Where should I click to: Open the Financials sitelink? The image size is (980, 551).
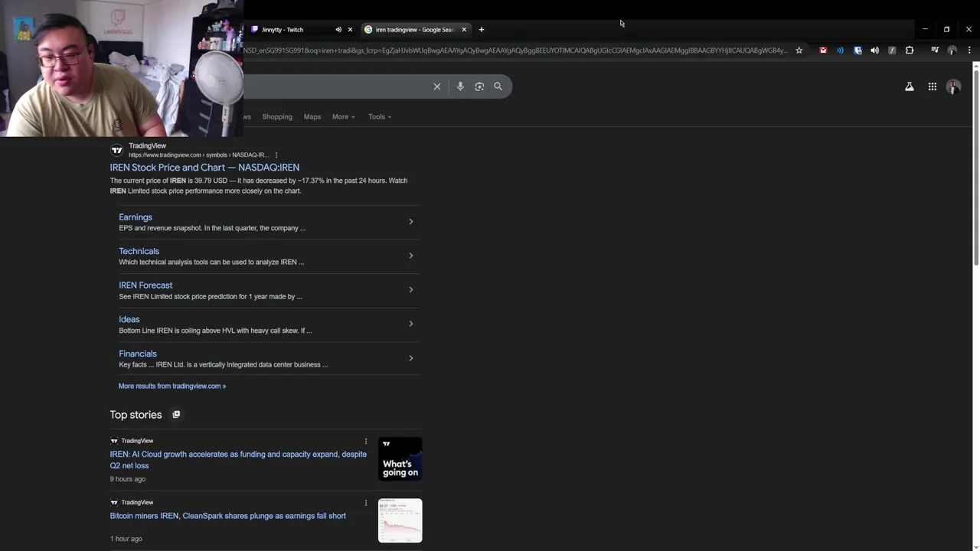coord(138,354)
